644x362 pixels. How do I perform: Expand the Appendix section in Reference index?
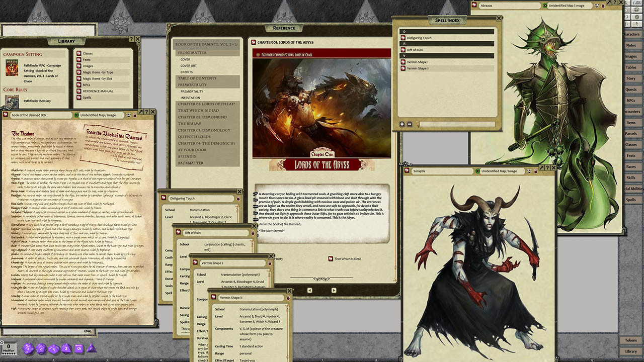(x=187, y=156)
